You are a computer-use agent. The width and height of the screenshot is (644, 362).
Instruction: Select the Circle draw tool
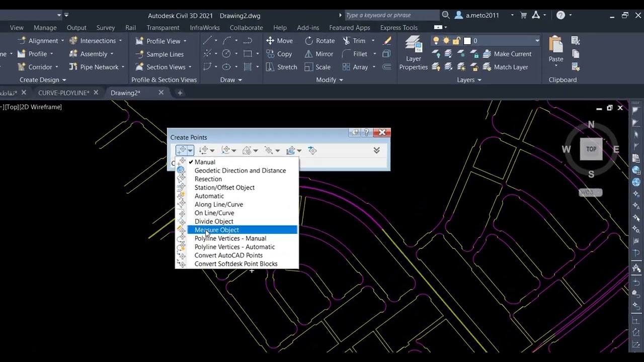226,54
